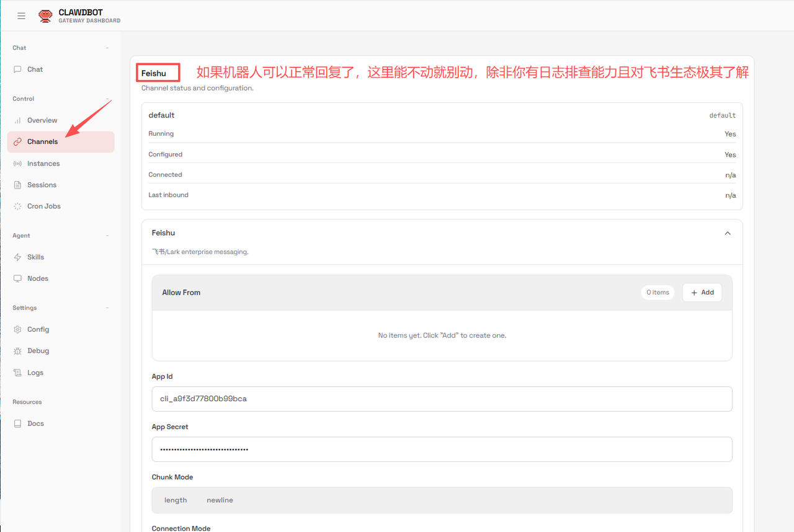Open the Docs resource link
This screenshot has height=532, width=794.
[35, 423]
